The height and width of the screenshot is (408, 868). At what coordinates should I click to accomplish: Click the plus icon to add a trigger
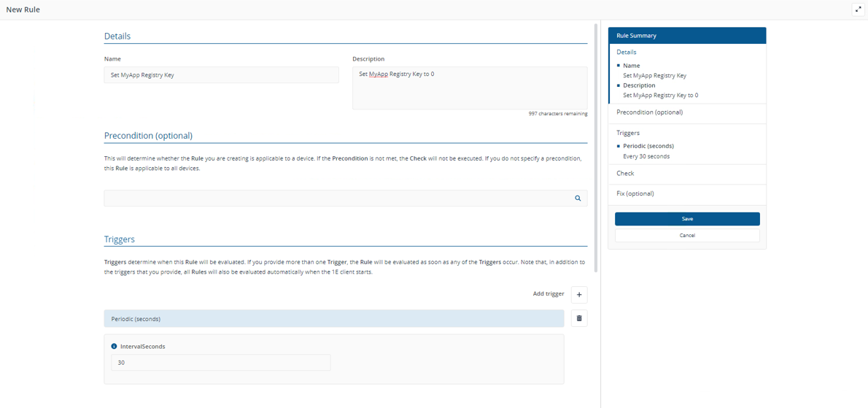[579, 295]
